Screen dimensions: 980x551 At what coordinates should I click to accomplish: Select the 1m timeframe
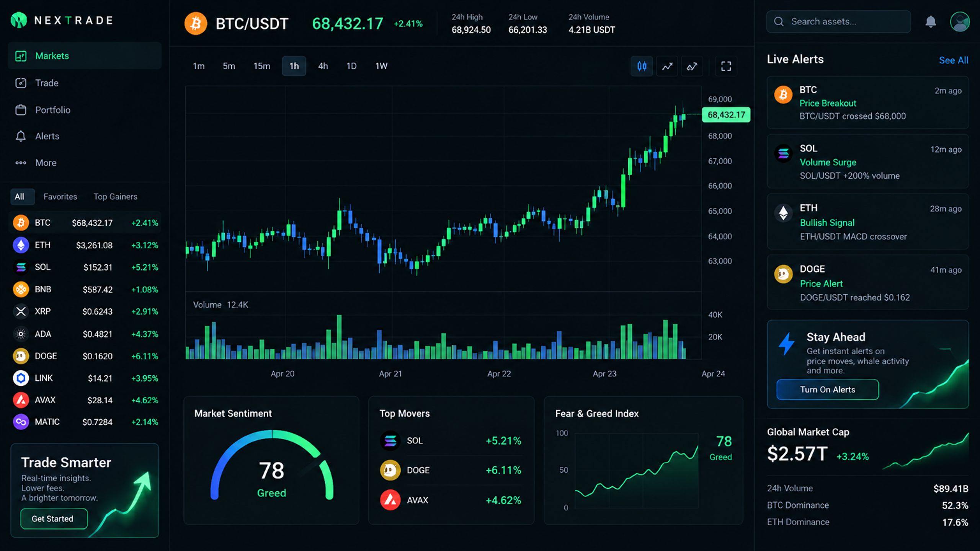(199, 66)
